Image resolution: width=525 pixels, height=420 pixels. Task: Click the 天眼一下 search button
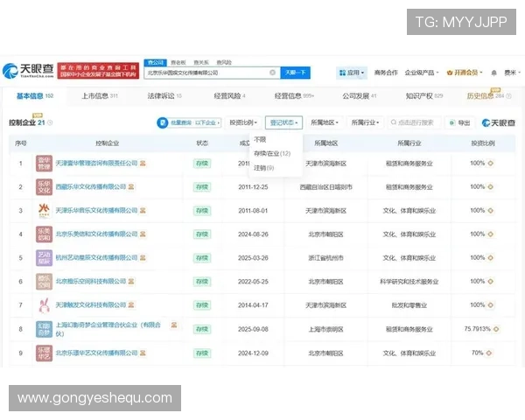(x=296, y=73)
